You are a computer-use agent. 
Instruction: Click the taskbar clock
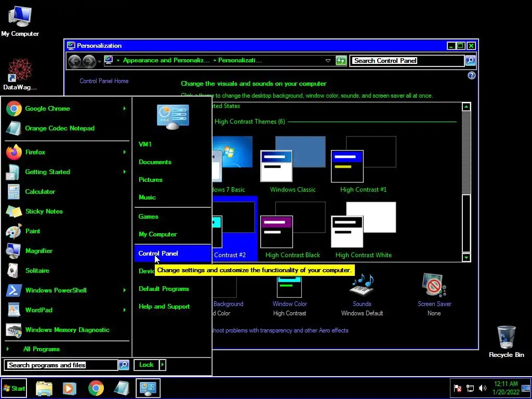(506, 388)
